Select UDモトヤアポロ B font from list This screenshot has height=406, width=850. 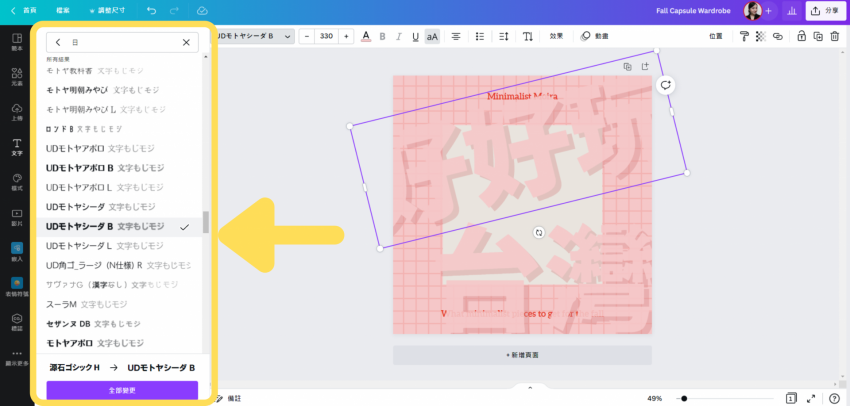click(105, 168)
